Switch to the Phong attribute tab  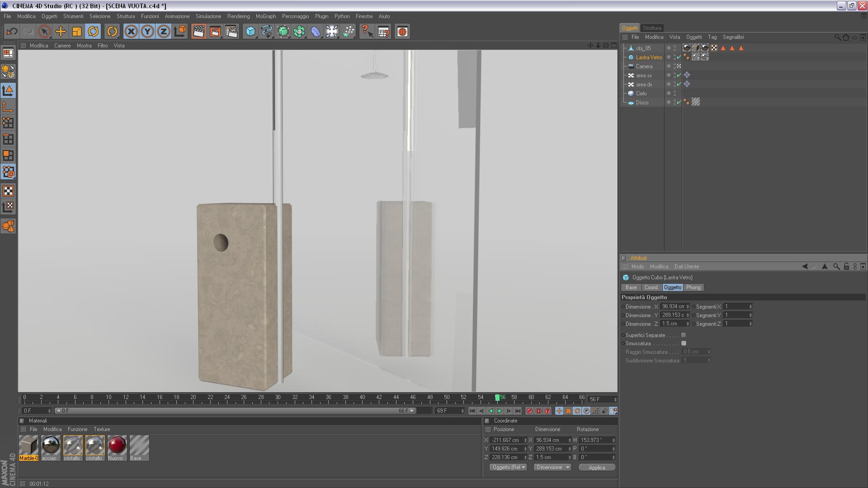[x=693, y=287]
